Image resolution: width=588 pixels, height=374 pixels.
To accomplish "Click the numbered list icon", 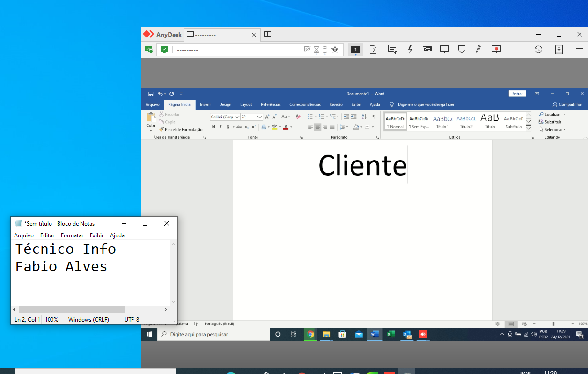I will point(322,117).
